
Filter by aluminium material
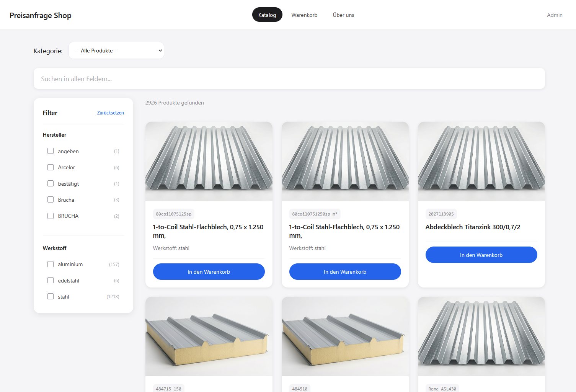pyautogui.click(x=51, y=264)
